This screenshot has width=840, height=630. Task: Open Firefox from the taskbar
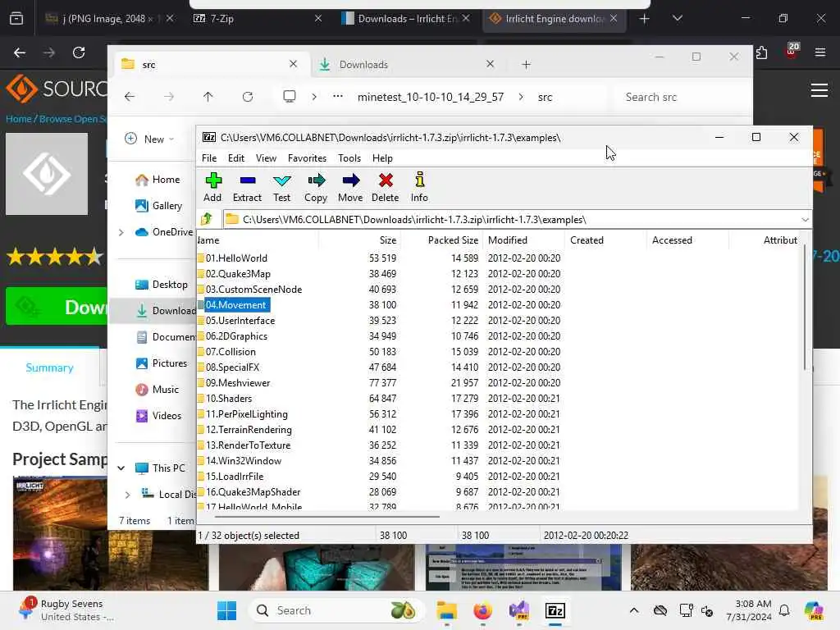coord(482,610)
